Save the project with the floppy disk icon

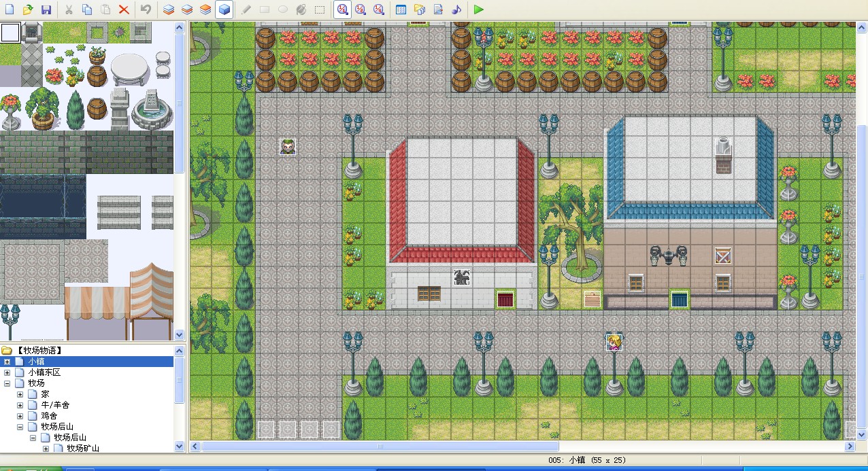[46, 10]
